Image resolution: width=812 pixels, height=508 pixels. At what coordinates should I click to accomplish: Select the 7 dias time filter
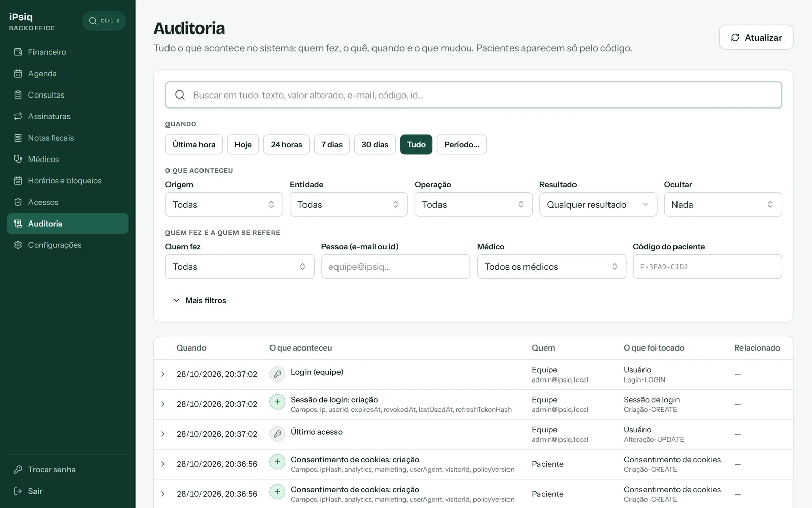pyautogui.click(x=332, y=144)
